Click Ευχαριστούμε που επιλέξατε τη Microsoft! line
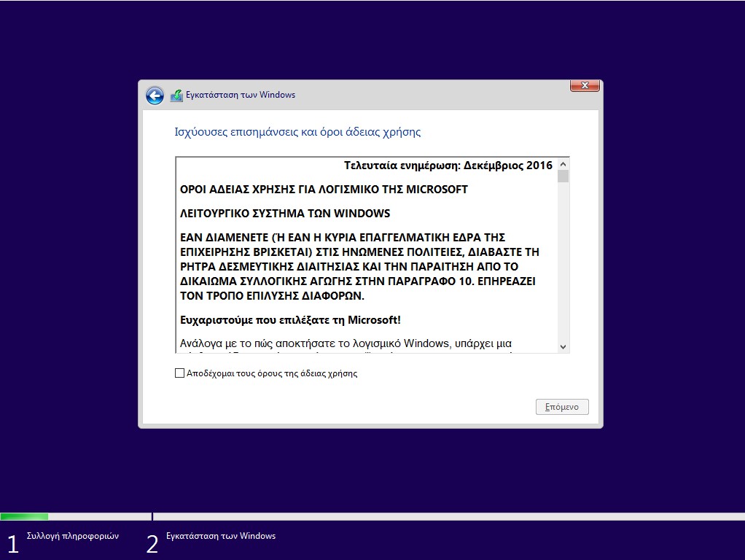The width and height of the screenshot is (745, 560). coord(290,320)
